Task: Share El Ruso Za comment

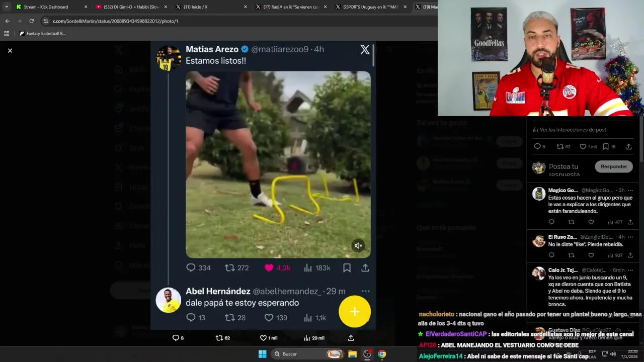Action: tap(630, 255)
